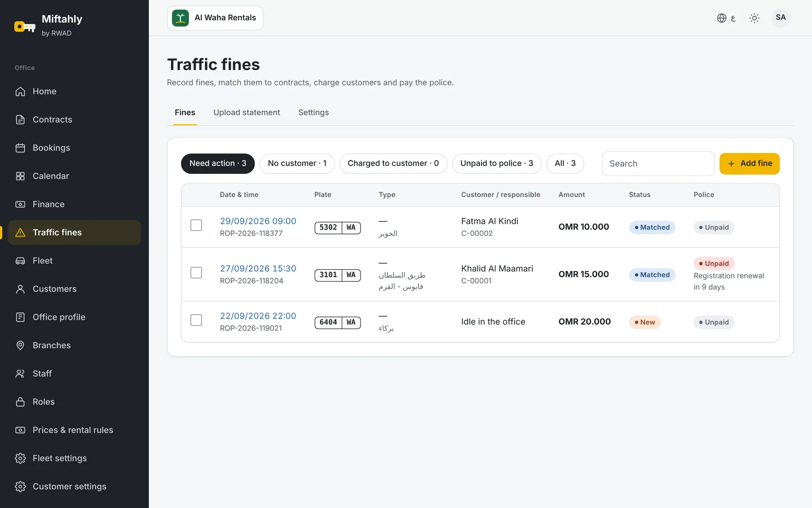
Task: Show All · 3 fines
Action: pos(565,164)
